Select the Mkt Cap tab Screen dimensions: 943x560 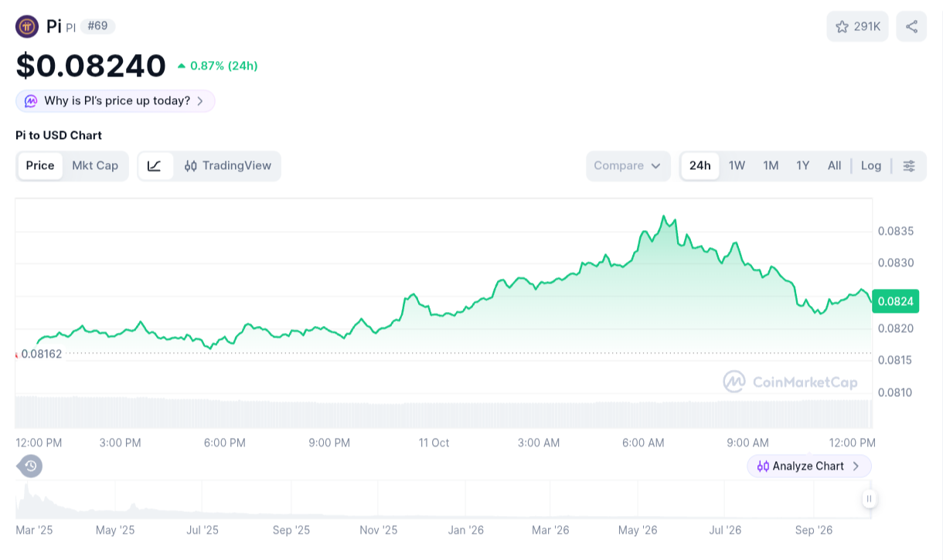tap(95, 166)
